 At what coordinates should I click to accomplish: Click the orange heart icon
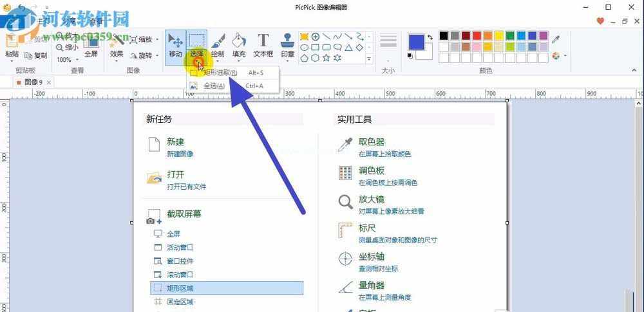[600, 21]
